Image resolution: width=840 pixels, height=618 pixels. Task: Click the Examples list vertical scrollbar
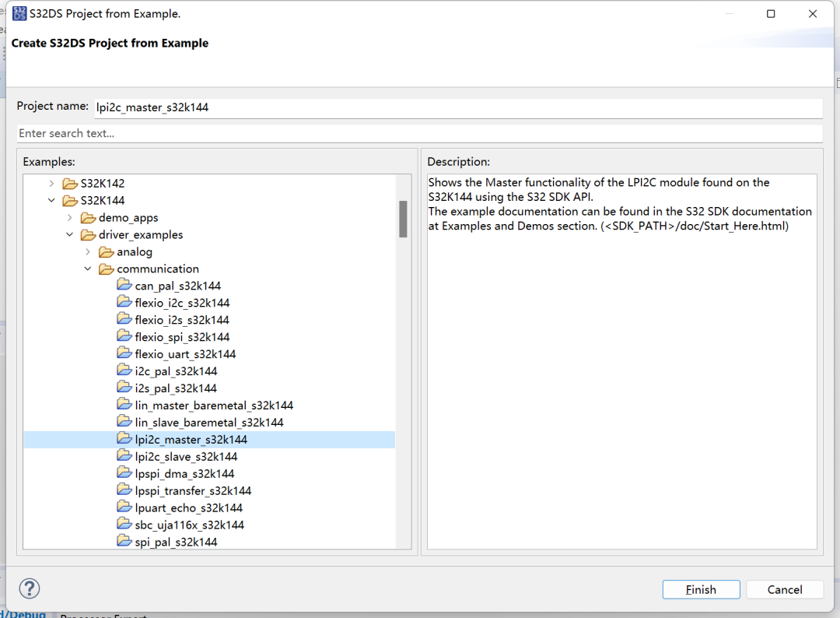click(x=403, y=219)
